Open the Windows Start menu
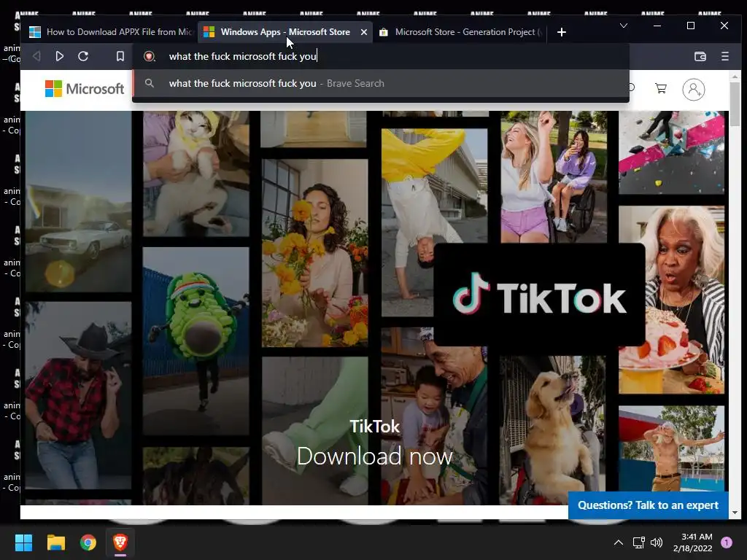 pos(23,542)
